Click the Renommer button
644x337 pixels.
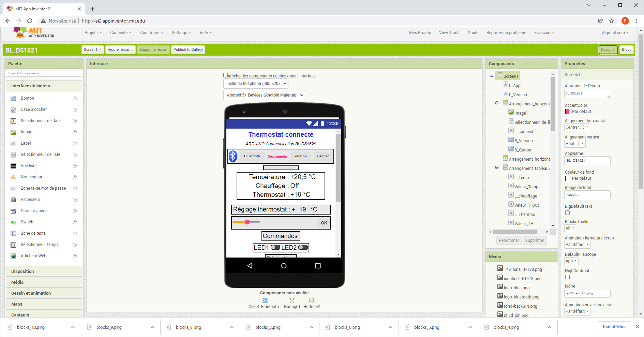click(509, 240)
